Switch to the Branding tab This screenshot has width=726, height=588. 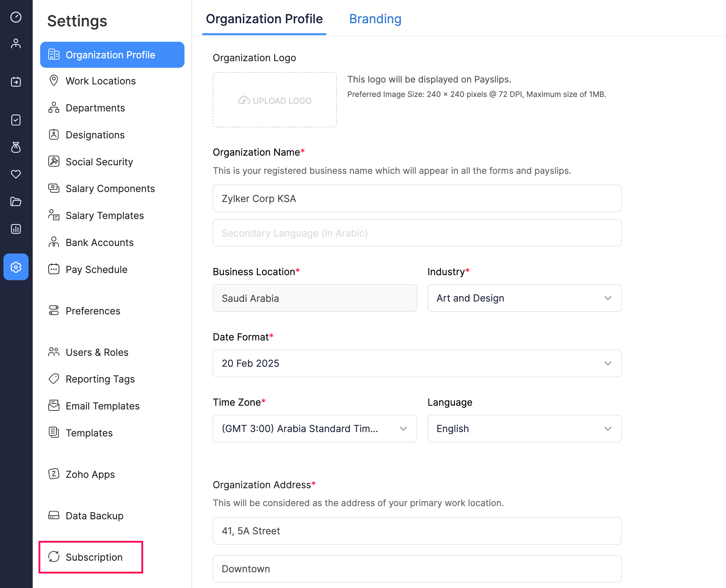[x=375, y=19]
